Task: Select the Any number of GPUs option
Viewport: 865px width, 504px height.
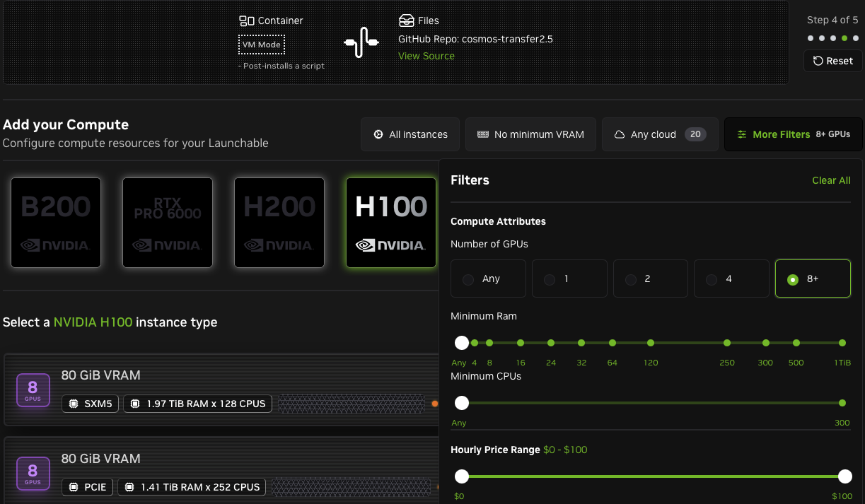Action: click(x=488, y=279)
